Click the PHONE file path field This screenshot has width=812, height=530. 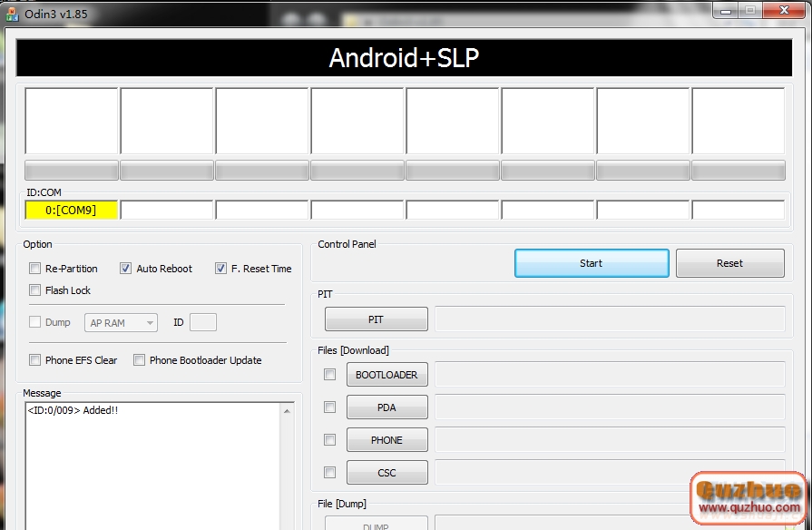[x=610, y=440]
